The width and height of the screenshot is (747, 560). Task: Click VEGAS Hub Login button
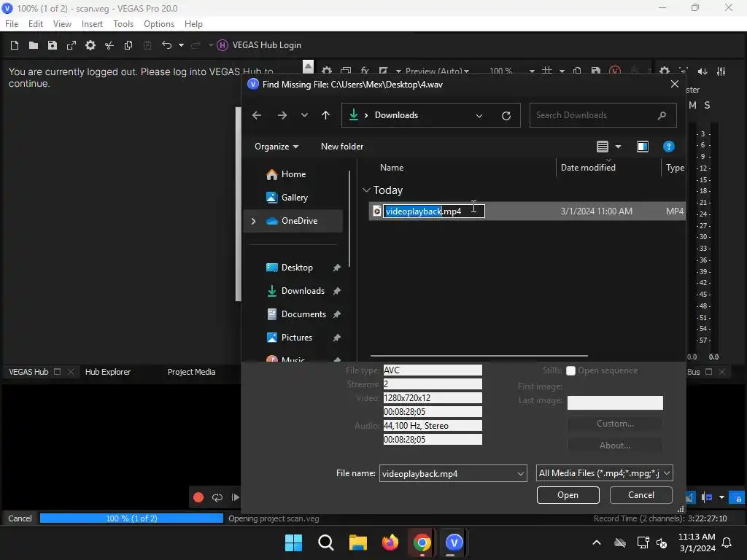[260, 45]
